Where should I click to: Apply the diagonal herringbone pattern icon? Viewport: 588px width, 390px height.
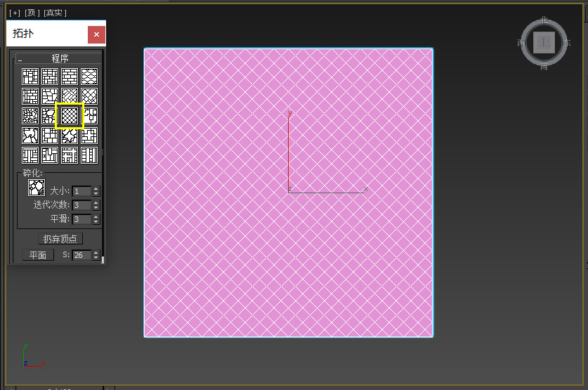click(x=70, y=96)
